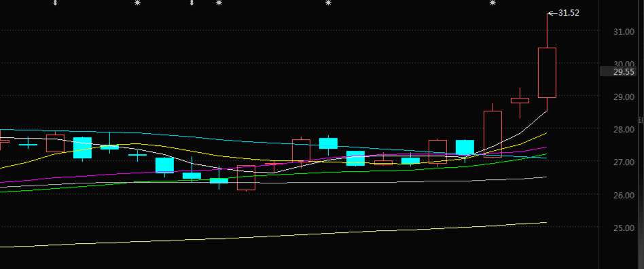Select the red candle with the low near 26.10
Image resolution: width=644 pixels, height=269 pixels.
tap(247, 178)
